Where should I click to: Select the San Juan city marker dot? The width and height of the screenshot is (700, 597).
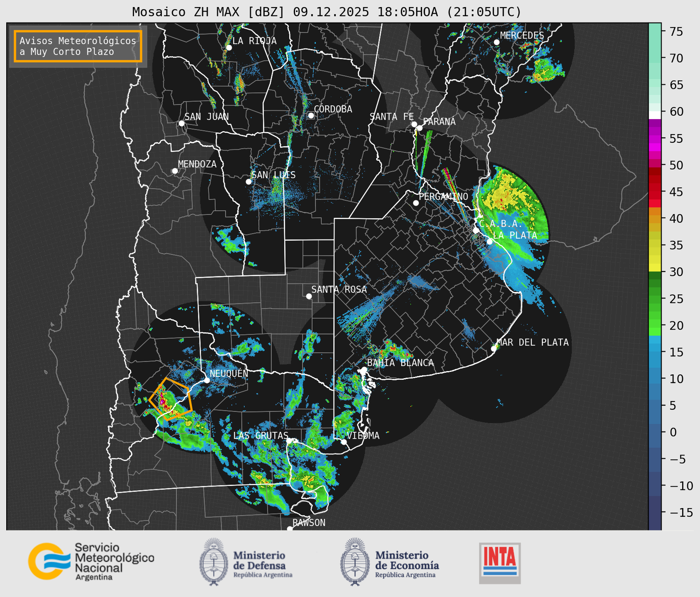181,123
